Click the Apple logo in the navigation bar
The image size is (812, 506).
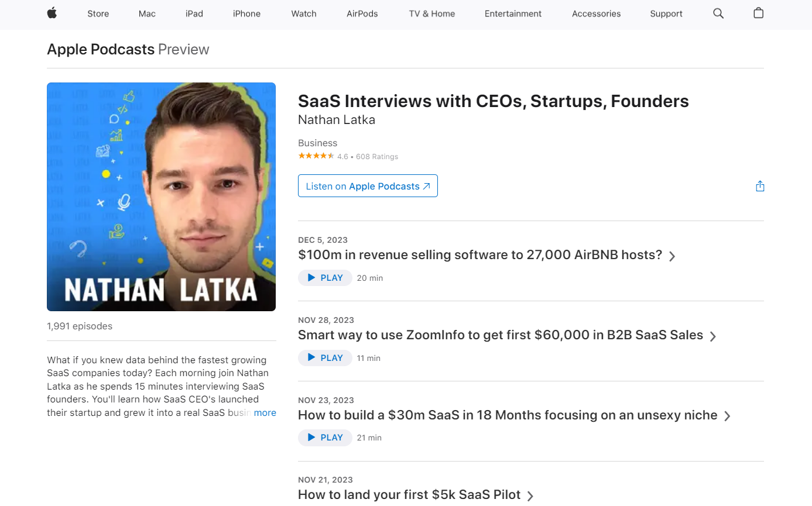[x=52, y=13]
